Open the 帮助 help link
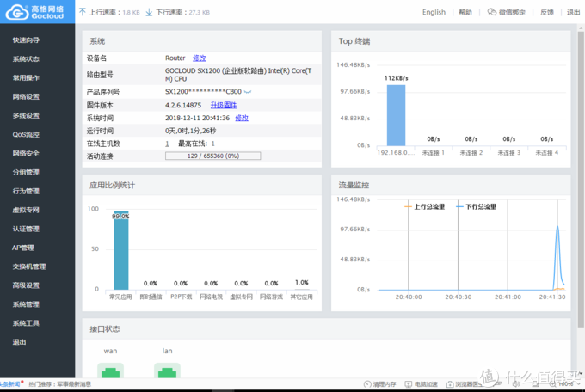This screenshot has width=585, height=392. tap(465, 12)
